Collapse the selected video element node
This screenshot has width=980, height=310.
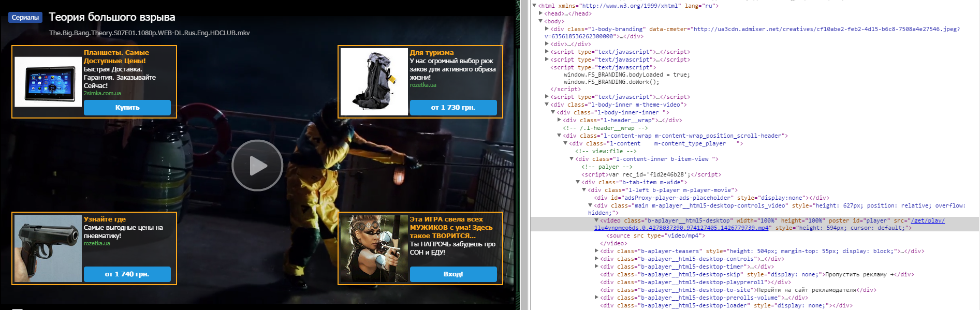point(597,220)
